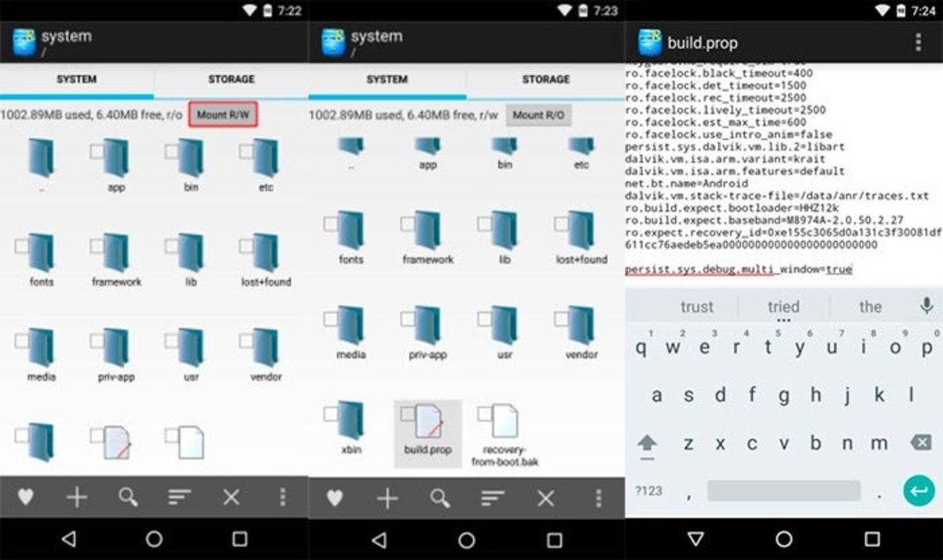
Task: Tap the keyboard backspace key
Action: click(920, 444)
